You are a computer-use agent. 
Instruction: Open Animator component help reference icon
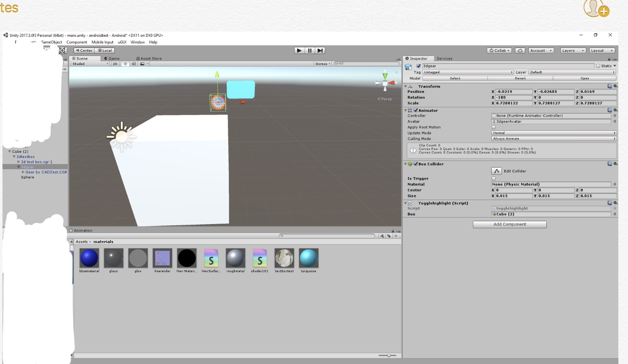tap(610, 110)
